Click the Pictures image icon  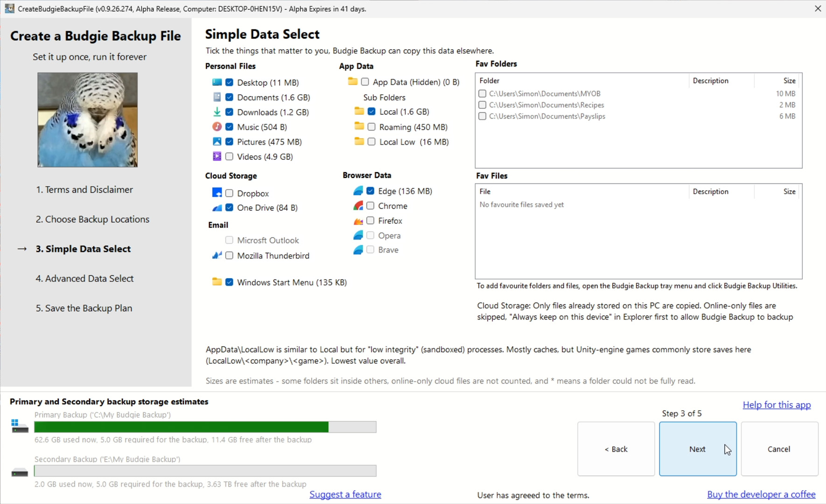pyautogui.click(x=217, y=141)
